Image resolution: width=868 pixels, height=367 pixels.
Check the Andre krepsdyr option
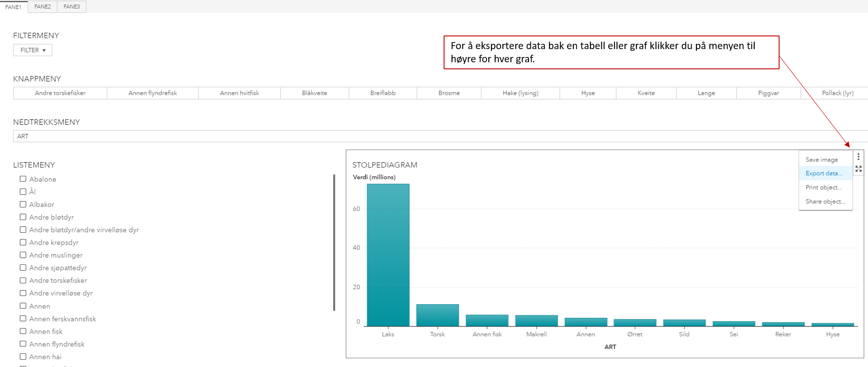[x=23, y=242]
